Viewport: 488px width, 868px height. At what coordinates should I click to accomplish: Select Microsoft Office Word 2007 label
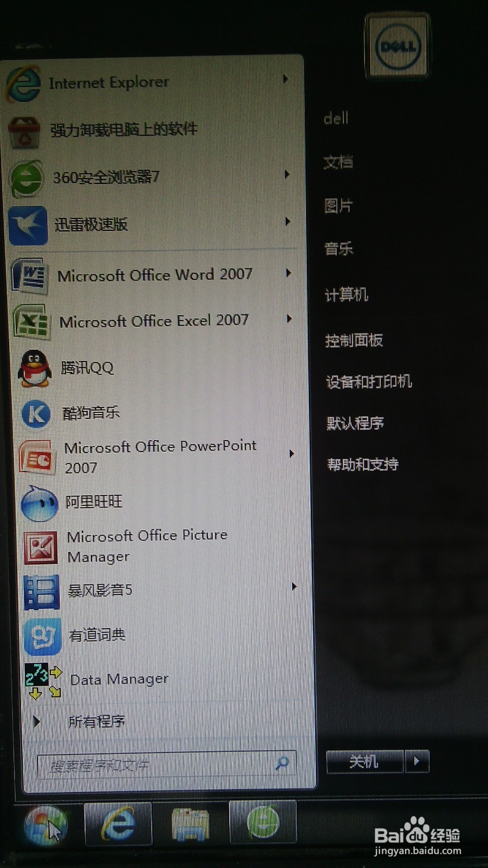155,275
